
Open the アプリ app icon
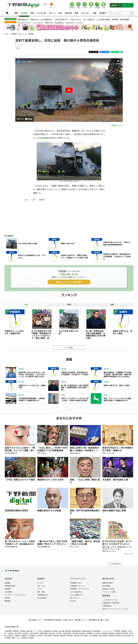point(91,5)
